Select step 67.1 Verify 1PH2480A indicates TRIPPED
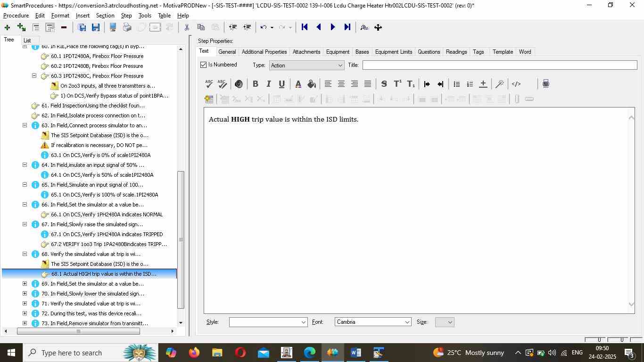 tap(107, 234)
